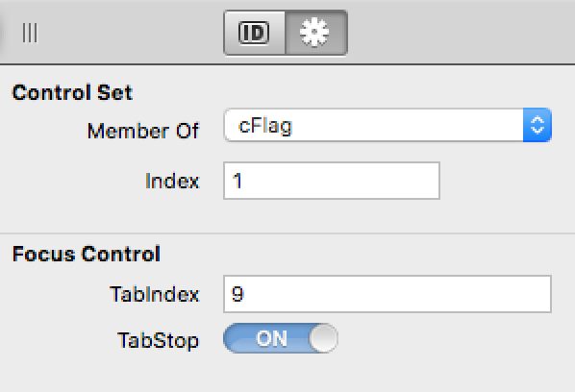Click the TabIndex label text
The height and width of the screenshot is (392, 575).
tap(155, 294)
